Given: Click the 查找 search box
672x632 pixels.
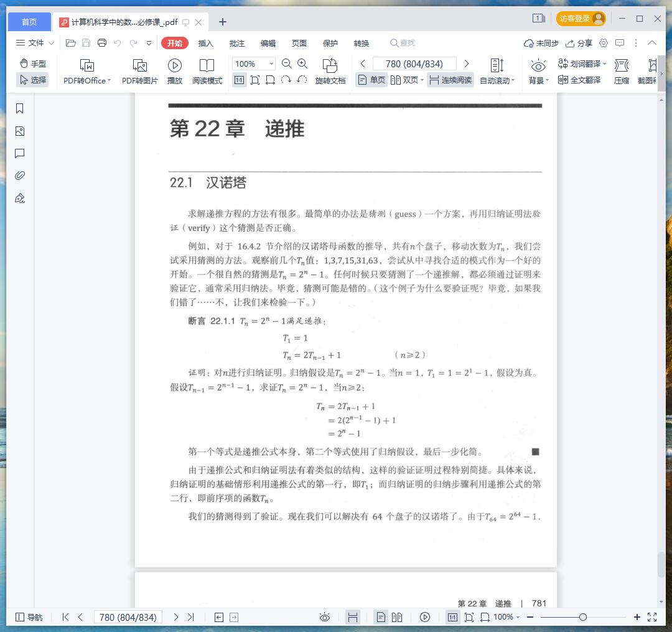Looking at the screenshot, I should [403, 43].
